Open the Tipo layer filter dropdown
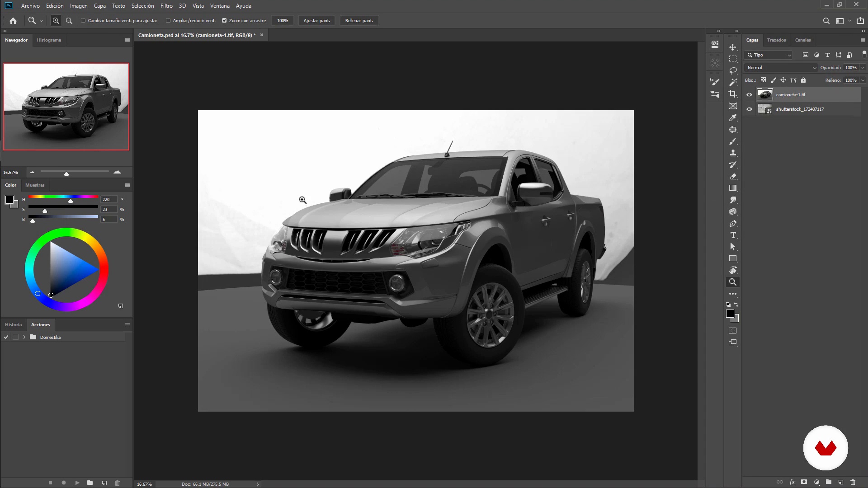This screenshot has height=488, width=868. click(x=769, y=55)
